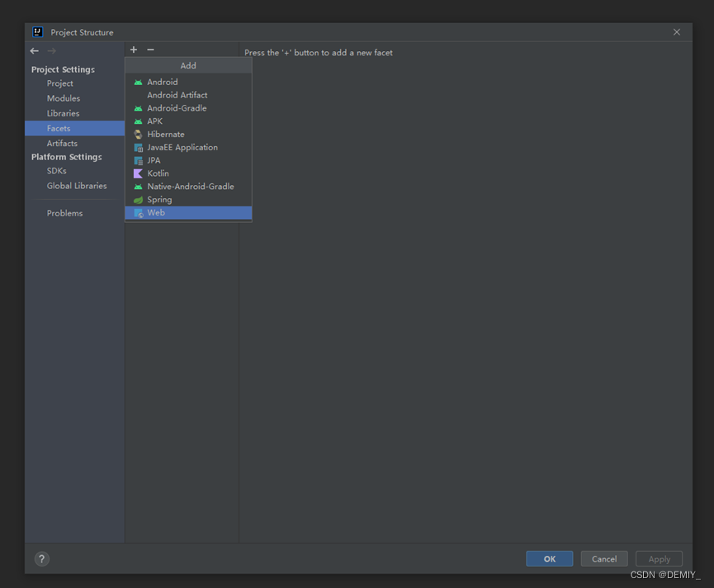Close the Project Structure dialog
The width and height of the screenshot is (714, 588).
[677, 32]
